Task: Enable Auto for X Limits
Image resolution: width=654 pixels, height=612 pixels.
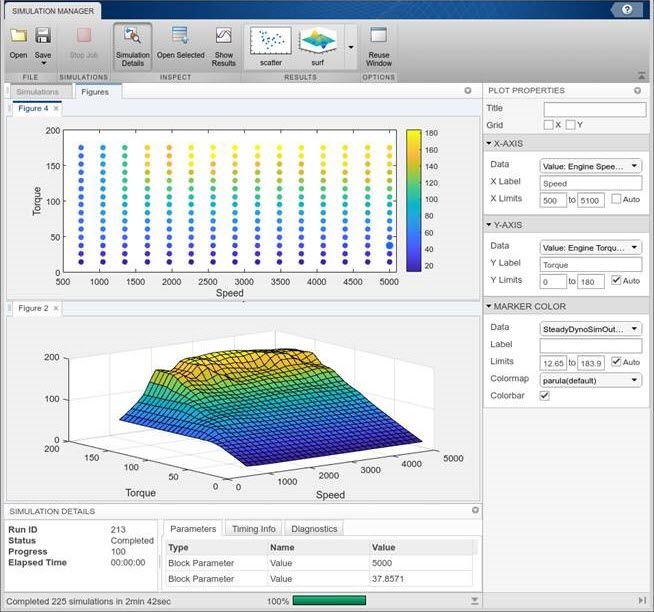Action: (x=616, y=199)
